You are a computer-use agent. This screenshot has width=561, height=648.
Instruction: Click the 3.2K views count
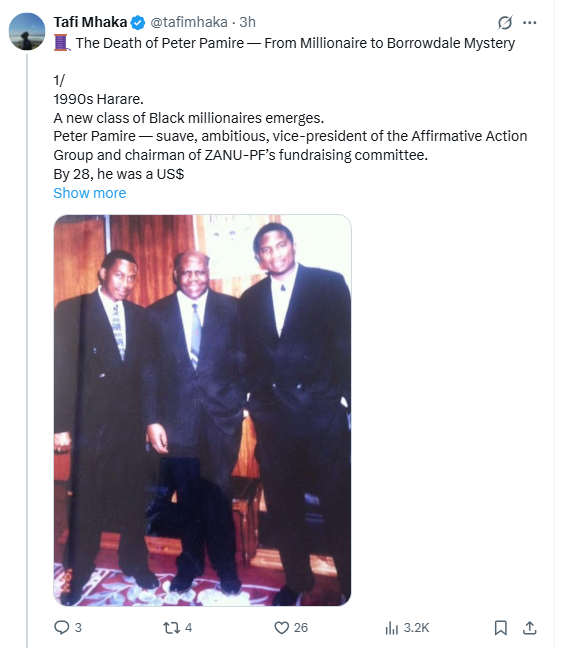[x=416, y=628]
